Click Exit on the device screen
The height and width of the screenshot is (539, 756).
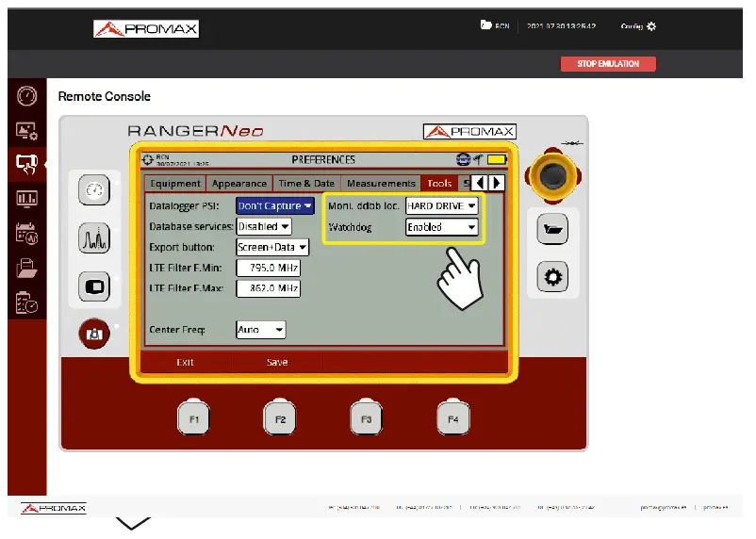tap(185, 362)
